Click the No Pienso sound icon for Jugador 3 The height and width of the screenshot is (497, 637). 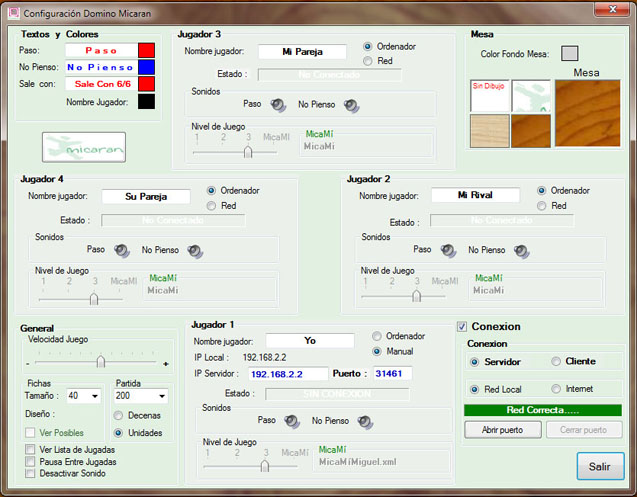351,104
